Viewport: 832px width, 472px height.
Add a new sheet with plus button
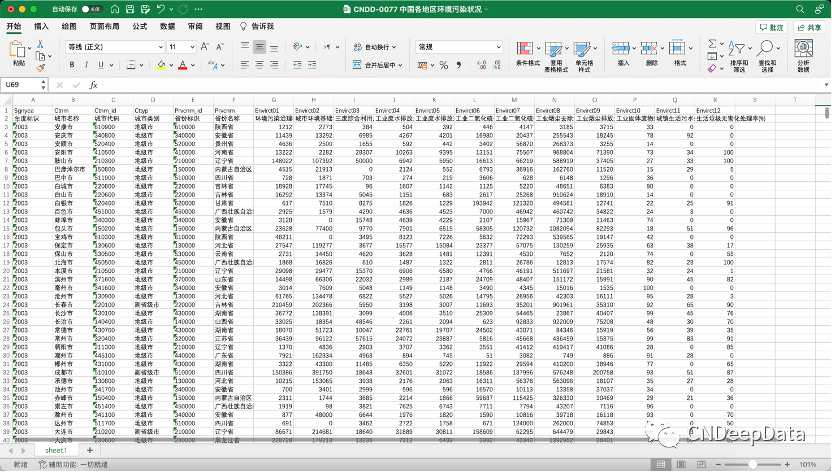coord(90,450)
